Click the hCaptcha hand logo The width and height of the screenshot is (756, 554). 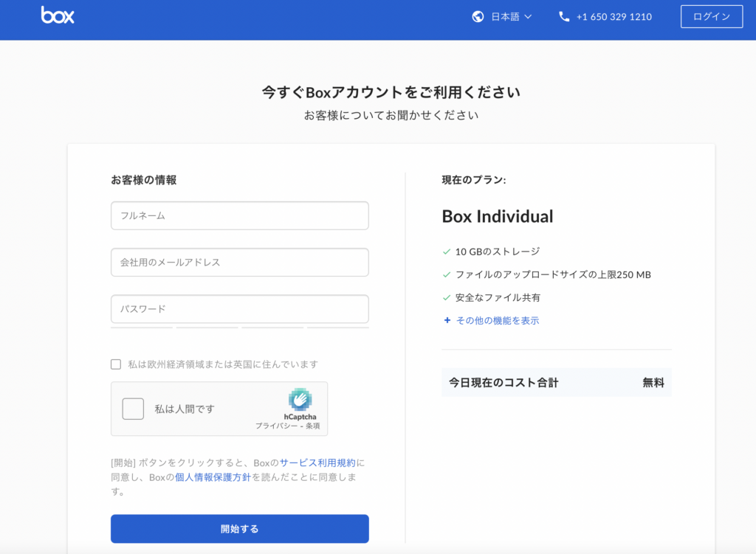tap(300, 399)
